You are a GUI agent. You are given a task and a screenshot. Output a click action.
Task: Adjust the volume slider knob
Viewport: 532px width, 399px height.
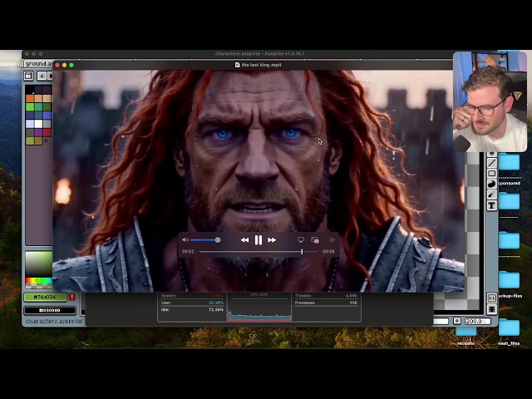[218, 240]
